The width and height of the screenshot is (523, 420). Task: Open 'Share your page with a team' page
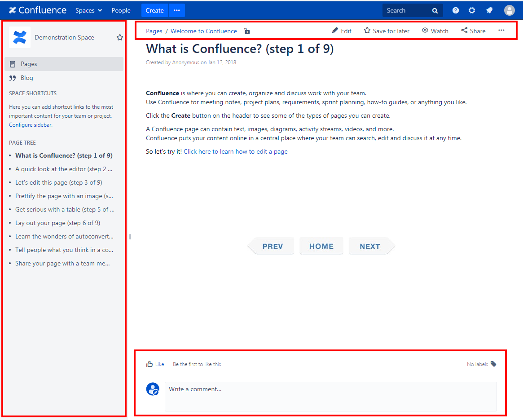click(62, 263)
